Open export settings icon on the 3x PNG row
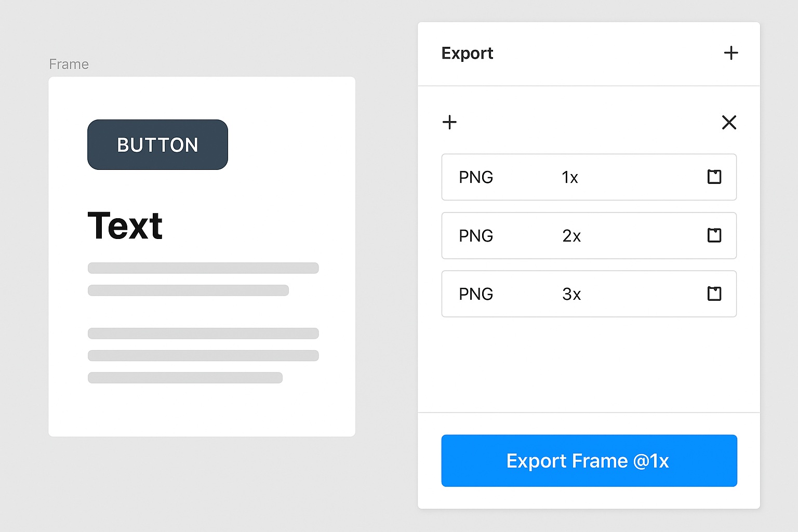This screenshot has height=532, width=798. coord(714,294)
